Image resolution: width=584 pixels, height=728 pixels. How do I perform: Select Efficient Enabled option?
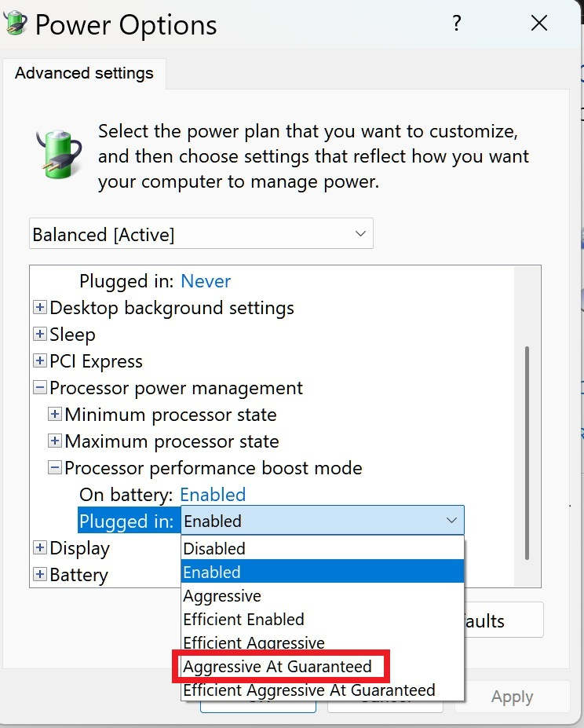tap(323, 620)
